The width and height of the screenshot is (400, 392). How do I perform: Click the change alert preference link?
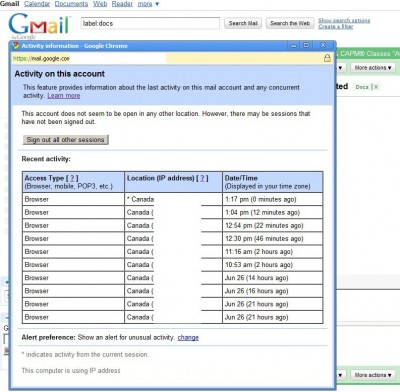coord(188,337)
